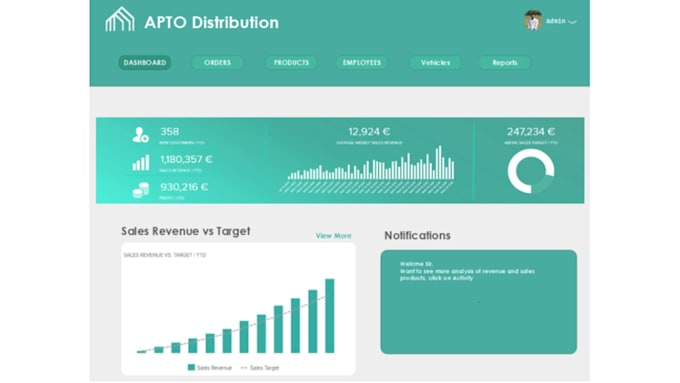
Task: Go to the EMPLOYEES tab
Action: point(362,62)
